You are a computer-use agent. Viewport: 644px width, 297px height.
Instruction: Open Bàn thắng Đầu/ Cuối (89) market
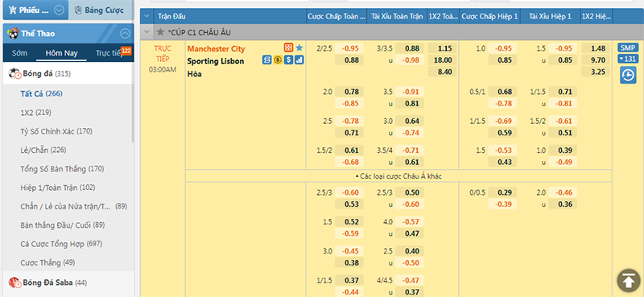pos(63,225)
